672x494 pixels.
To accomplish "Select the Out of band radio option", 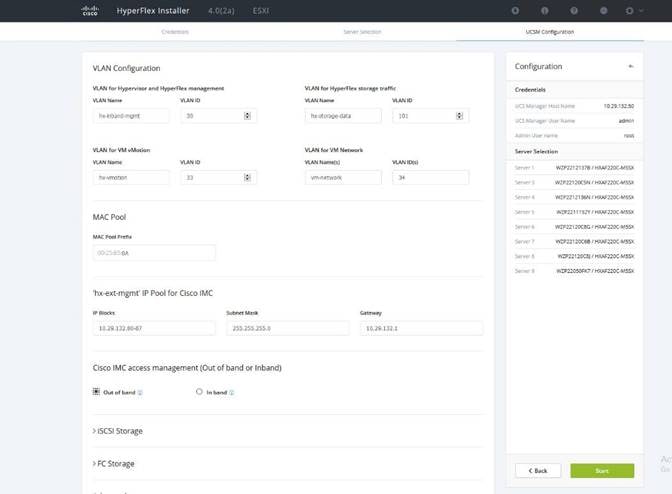I will tap(96, 392).
